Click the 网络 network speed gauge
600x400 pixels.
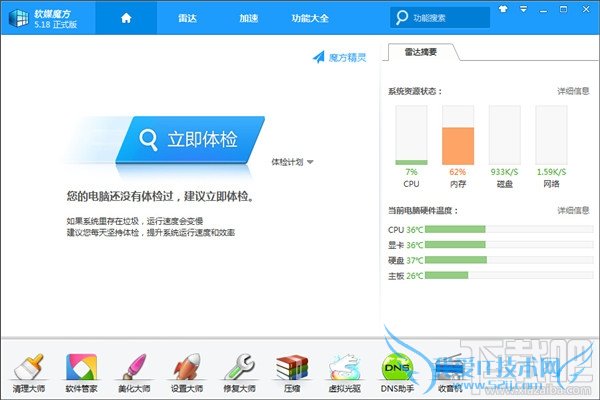pyautogui.click(x=551, y=135)
